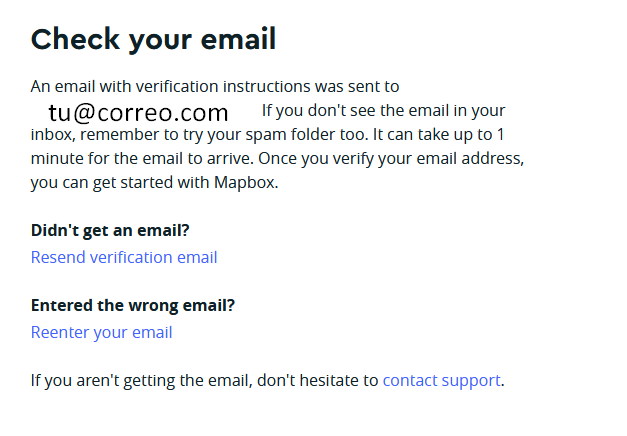Open the Reenter your email link
627x436 pixels.
(101, 332)
